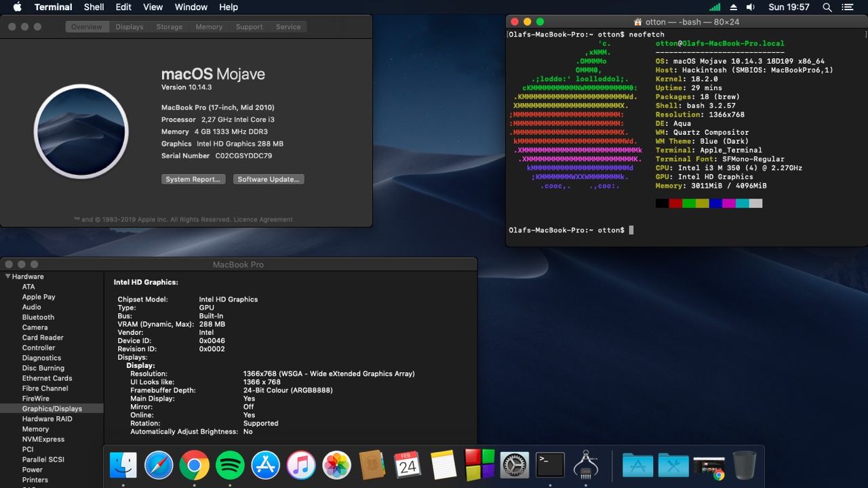Viewport: 868px width, 488px height.
Task: Collapse the Hardware disclosure triangle
Action: pyautogui.click(x=8, y=277)
